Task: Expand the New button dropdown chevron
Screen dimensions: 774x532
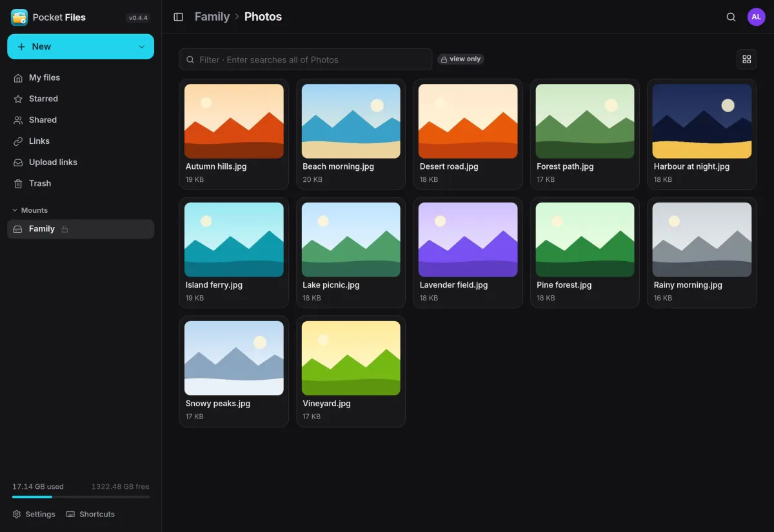Action: click(142, 46)
